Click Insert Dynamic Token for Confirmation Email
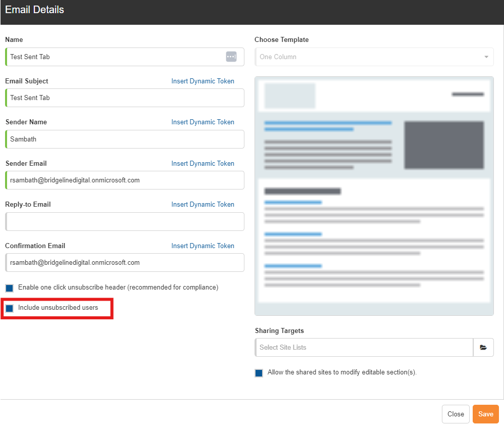The height and width of the screenshot is (428, 504). pos(203,246)
